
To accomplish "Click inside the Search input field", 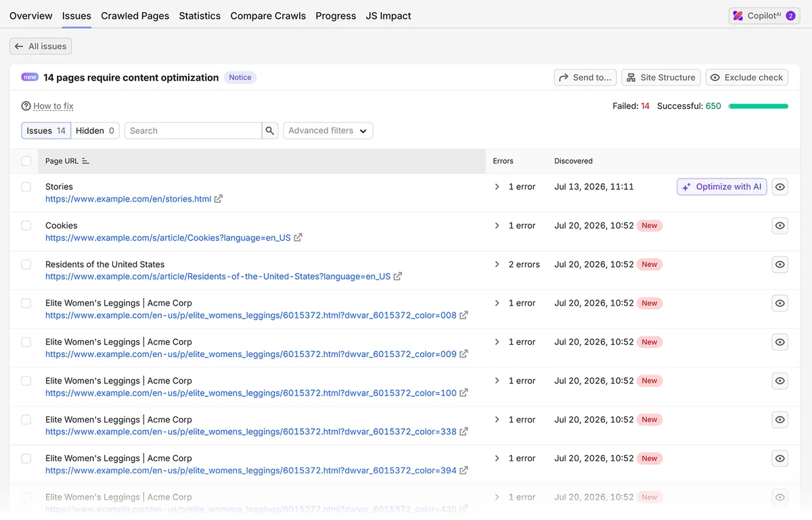I will click(193, 131).
